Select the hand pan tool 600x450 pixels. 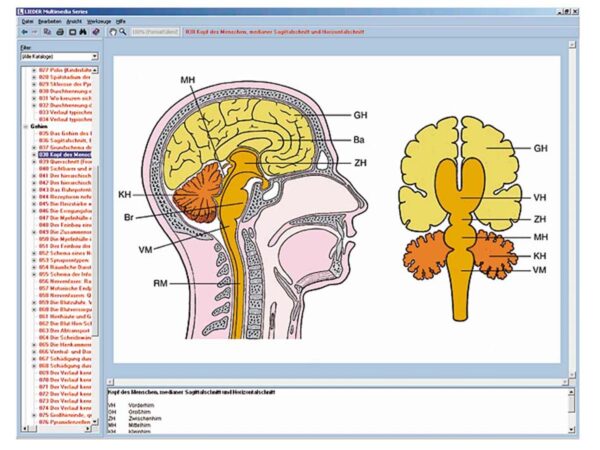(x=112, y=32)
